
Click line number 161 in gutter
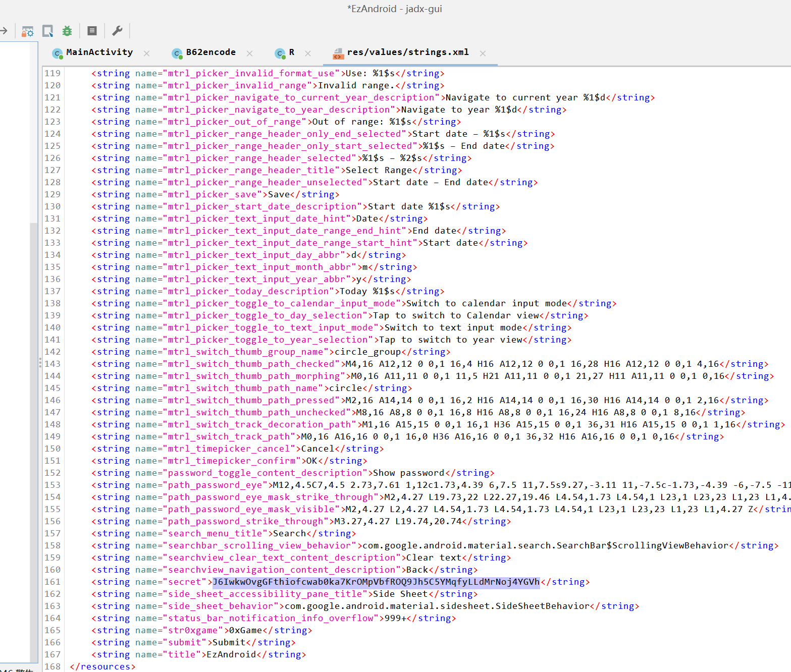coord(52,582)
